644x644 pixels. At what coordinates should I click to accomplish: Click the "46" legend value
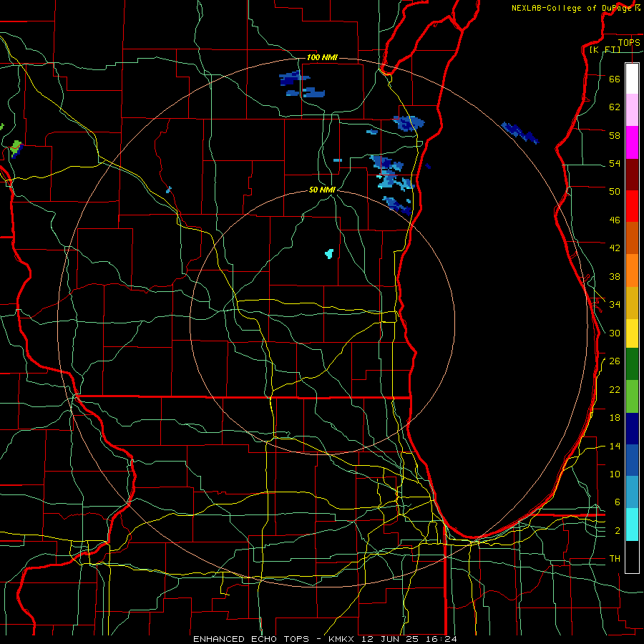click(615, 220)
